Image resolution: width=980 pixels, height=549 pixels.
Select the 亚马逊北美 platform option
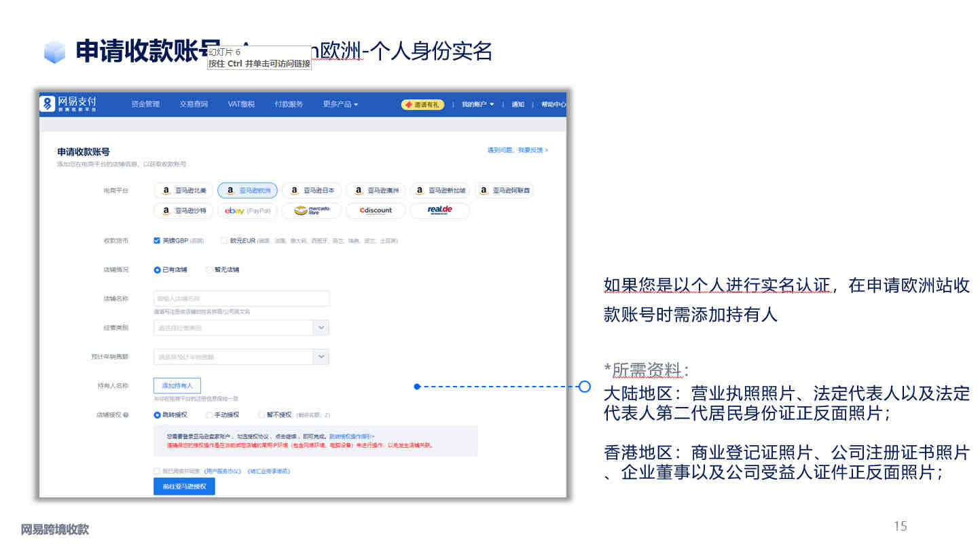(x=183, y=191)
